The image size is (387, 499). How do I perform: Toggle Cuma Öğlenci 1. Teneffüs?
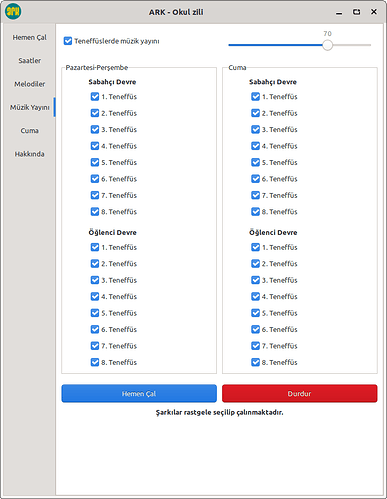pos(256,247)
